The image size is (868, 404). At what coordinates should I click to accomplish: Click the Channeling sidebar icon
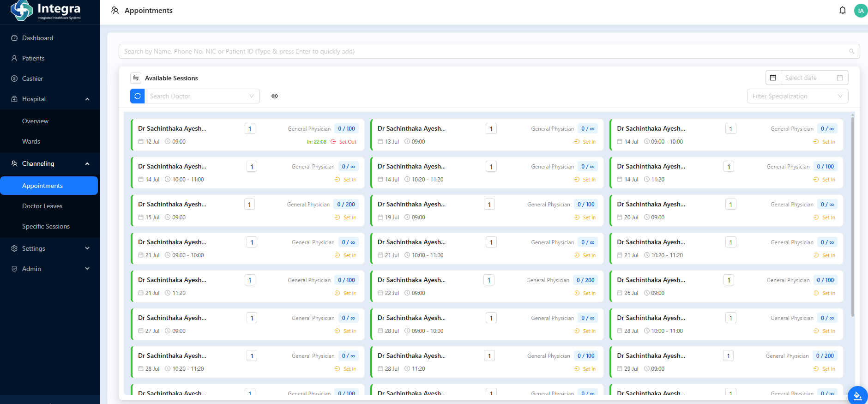click(x=14, y=163)
